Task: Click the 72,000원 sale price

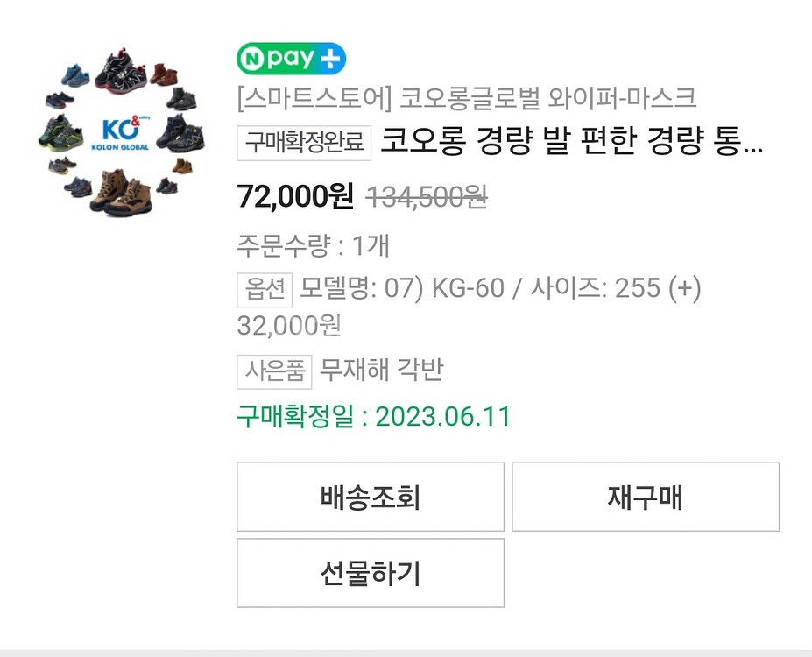Action: click(x=295, y=197)
